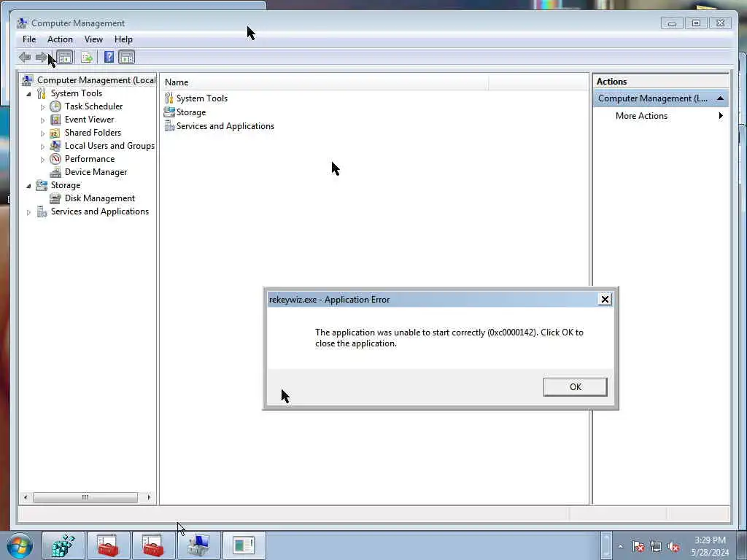Click OK in the Application Error dialog

click(x=575, y=386)
